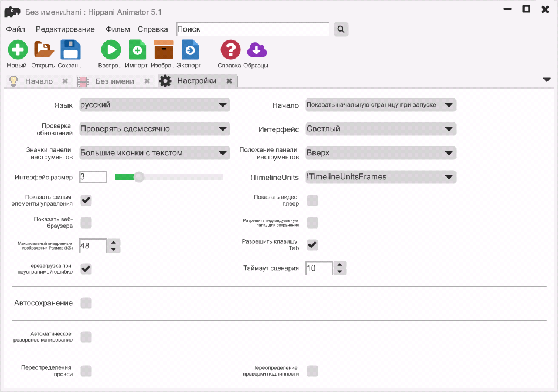Screen dimensions: 558x392
Task: Toggle Перезагрузка при неустранимой ошибке checkbox
Action: point(86,268)
